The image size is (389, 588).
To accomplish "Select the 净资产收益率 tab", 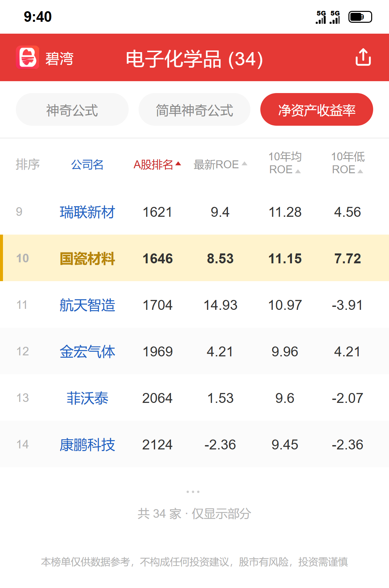I will (317, 110).
